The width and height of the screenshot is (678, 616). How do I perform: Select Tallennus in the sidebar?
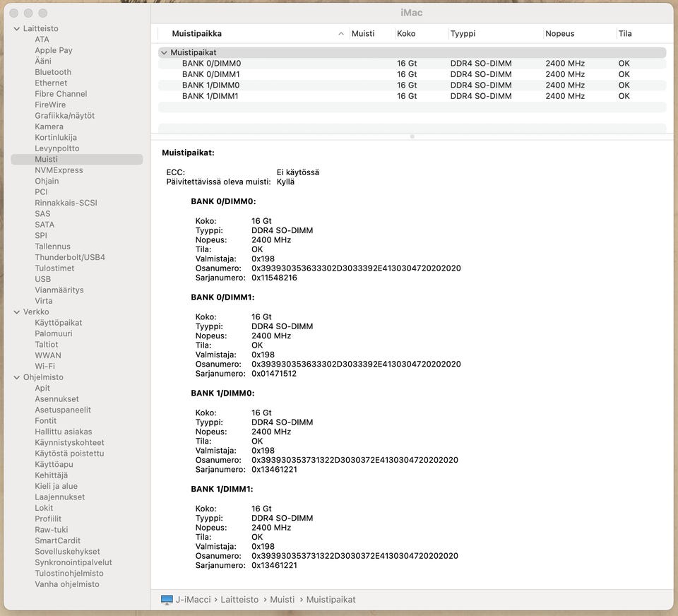tap(52, 246)
